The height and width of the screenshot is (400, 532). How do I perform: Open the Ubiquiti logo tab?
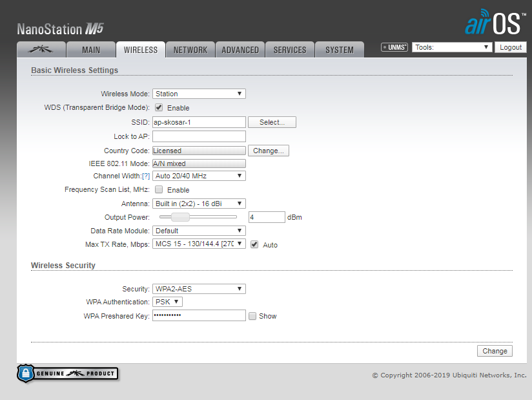41,50
